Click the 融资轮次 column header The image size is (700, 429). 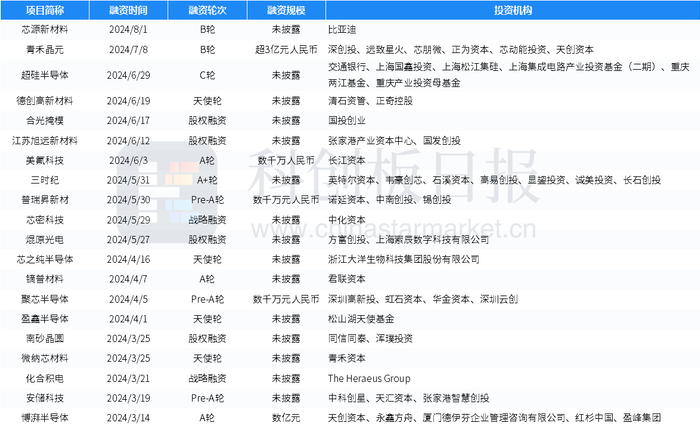tap(207, 10)
